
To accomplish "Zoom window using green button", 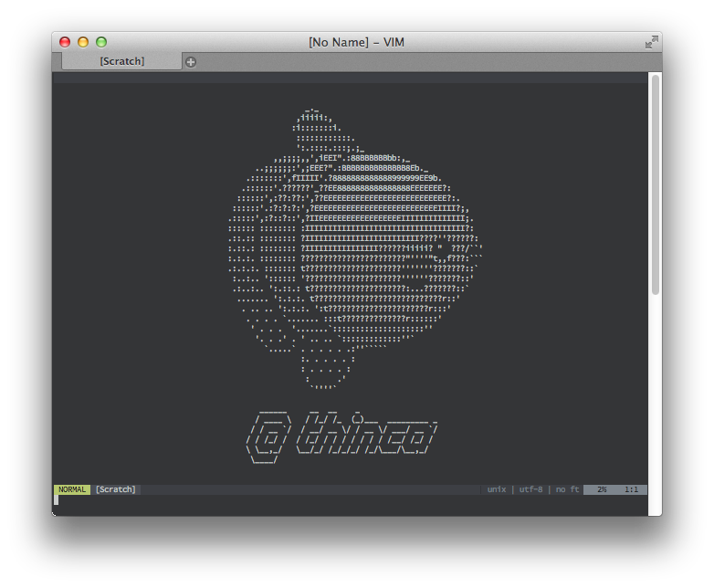I will 101,42.
